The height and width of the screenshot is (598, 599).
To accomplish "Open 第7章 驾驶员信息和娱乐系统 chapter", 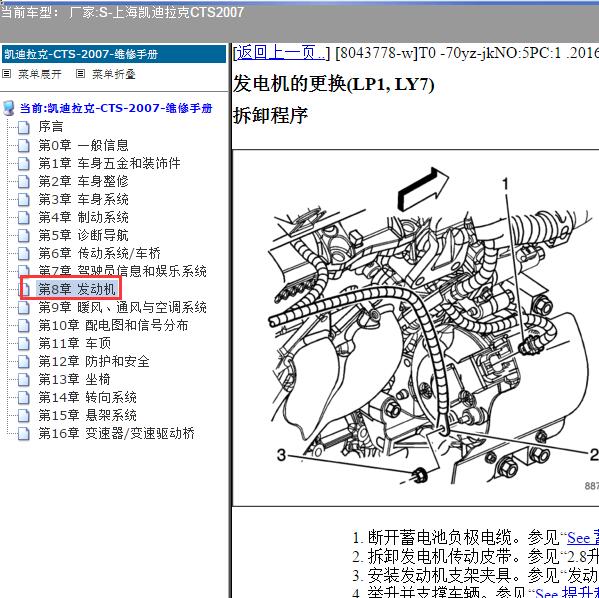I will tap(122, 271).
